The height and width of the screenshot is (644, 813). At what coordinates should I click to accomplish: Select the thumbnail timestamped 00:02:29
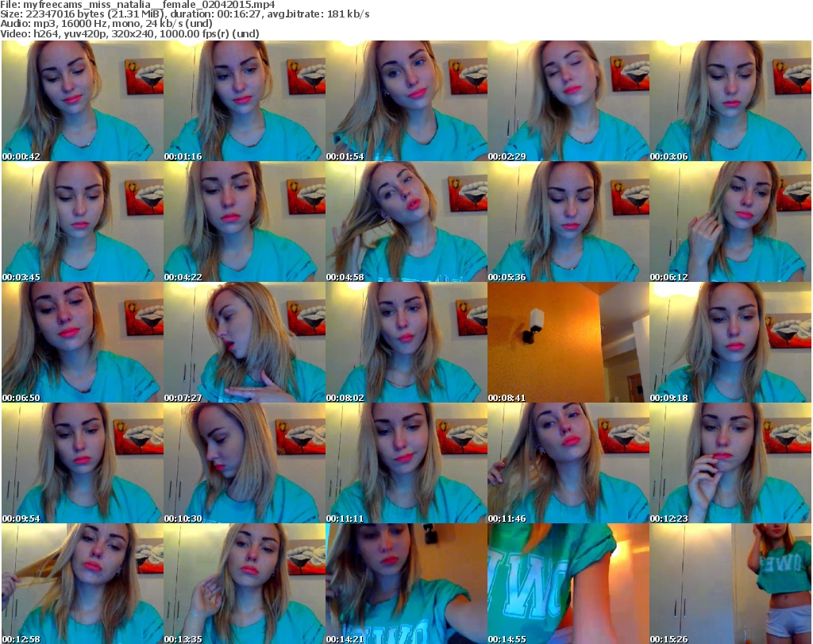coord(568,101)
